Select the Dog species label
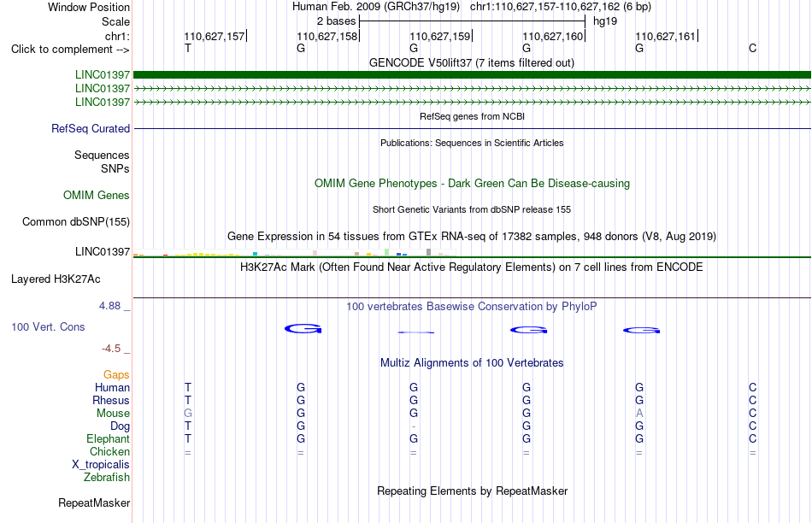This screenshot has width=812, height=523. click(121, 426)
